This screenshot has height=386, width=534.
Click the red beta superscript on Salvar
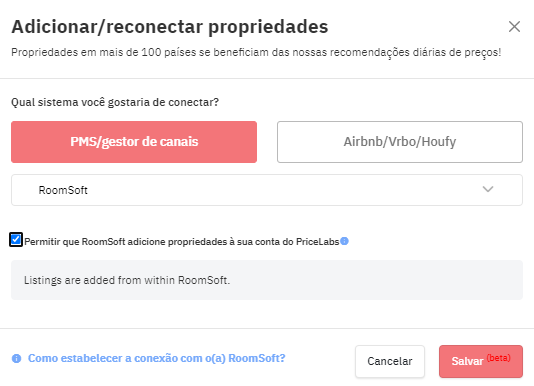click(x=498, y=358)
